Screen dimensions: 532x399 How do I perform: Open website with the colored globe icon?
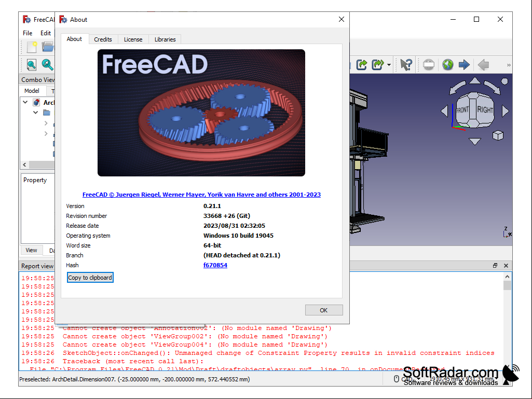(448, 64)
